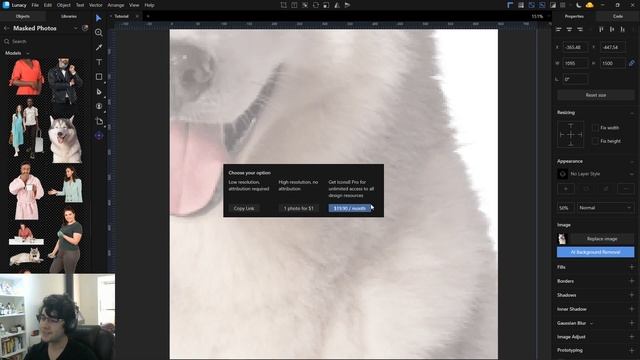Select the Pen tool
The image size is (640, 360).
[x=98, y=91]
